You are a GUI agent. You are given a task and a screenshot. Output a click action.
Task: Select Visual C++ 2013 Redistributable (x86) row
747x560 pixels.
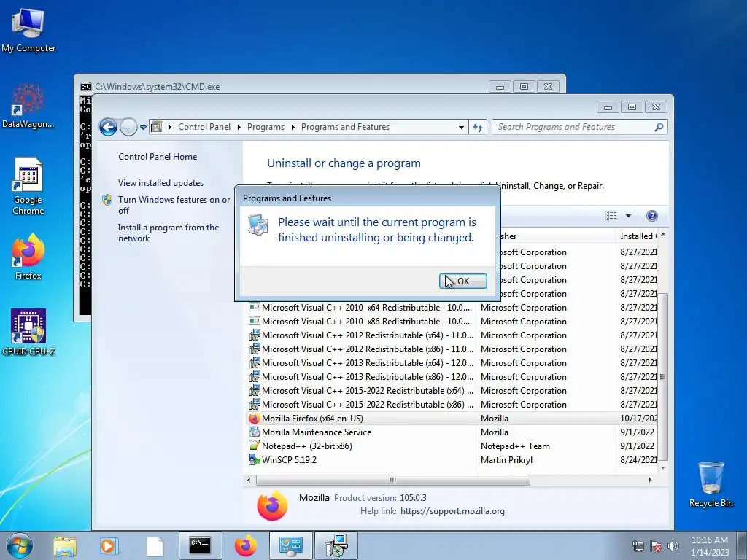click(452, 377)
